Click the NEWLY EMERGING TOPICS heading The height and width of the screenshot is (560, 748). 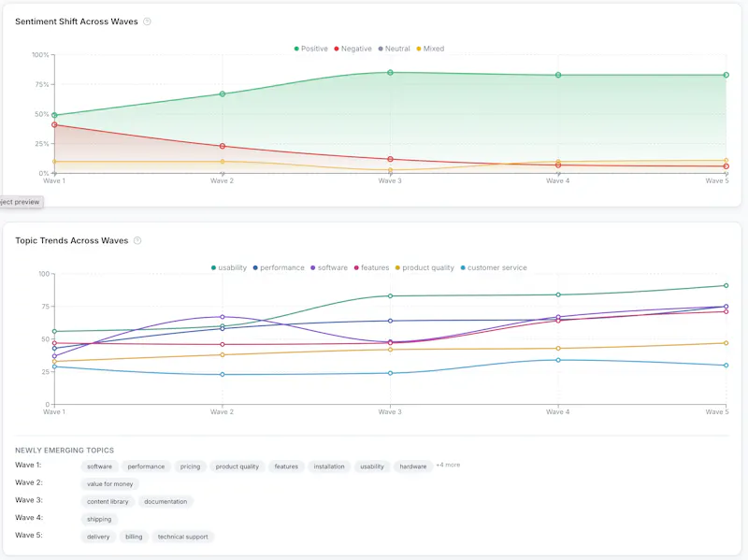tap(65, 451)
